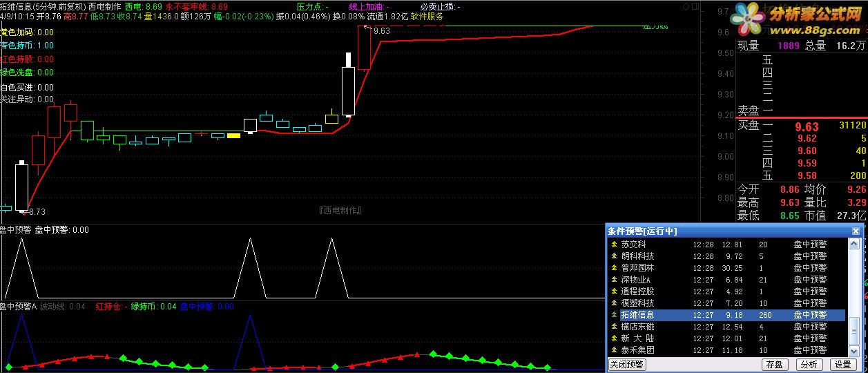This screenshot has width=868, height=373.
Task: Click the alert icon beside 通程控股
Action: coord(614,291)
